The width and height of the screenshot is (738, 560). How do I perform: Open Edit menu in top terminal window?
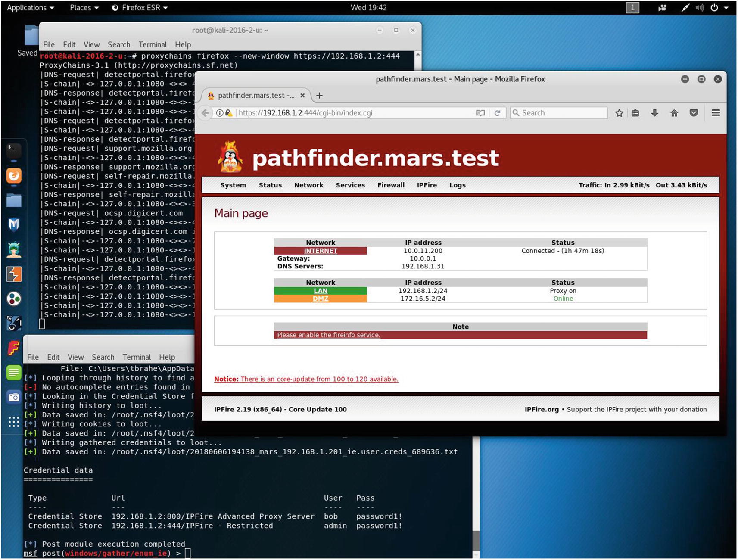point(69,44)
